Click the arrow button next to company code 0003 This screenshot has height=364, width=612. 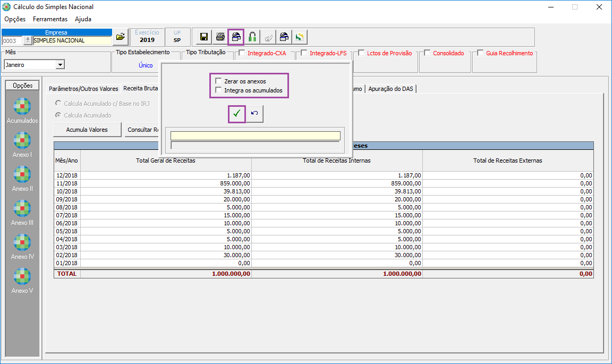(x=28, y=40)
